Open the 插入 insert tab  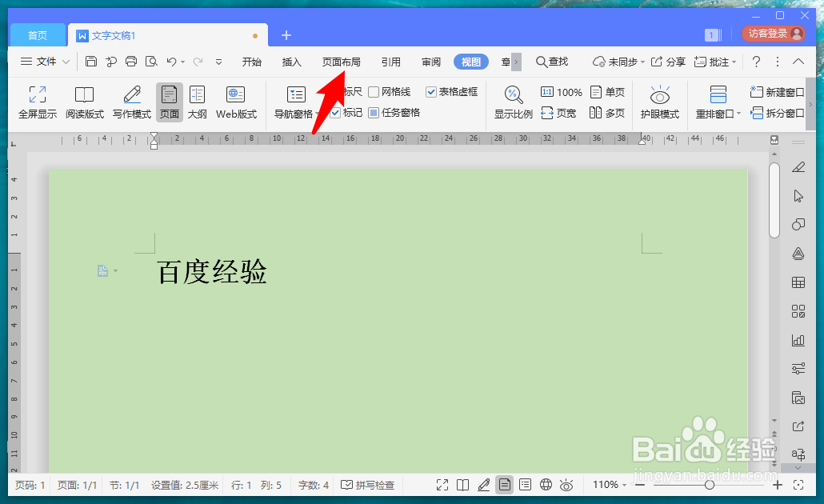click(292, 61)
